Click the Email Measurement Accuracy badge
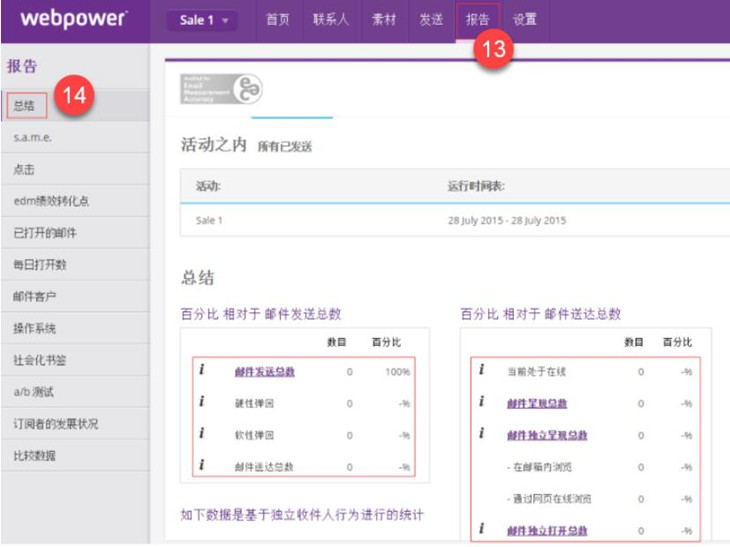This screenshot has height=547, width=730. tap(221, 88)
